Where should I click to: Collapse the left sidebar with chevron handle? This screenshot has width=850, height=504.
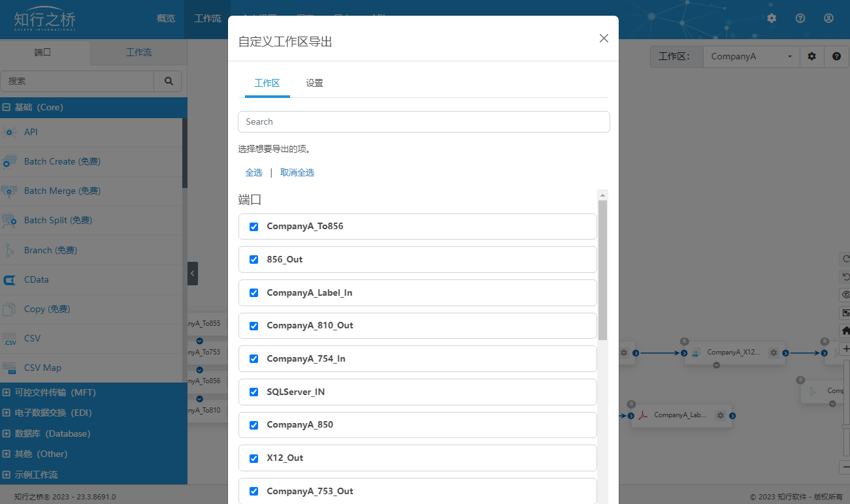[x=193, y=274]
